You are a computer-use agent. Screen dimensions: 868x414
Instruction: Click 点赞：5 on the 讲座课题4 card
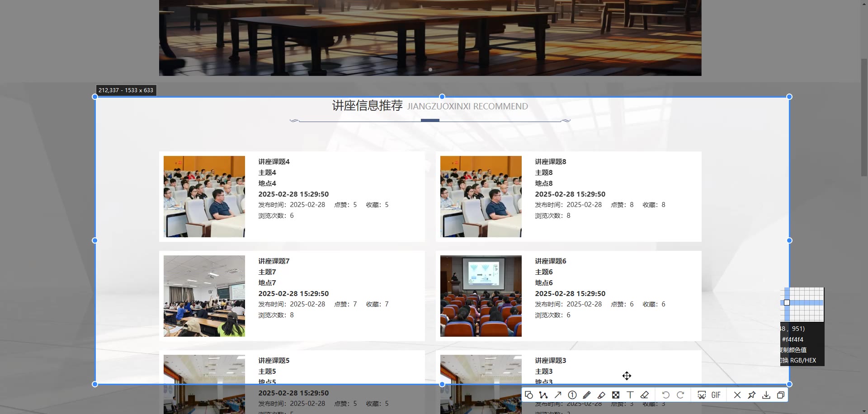[x=345, y=205]
